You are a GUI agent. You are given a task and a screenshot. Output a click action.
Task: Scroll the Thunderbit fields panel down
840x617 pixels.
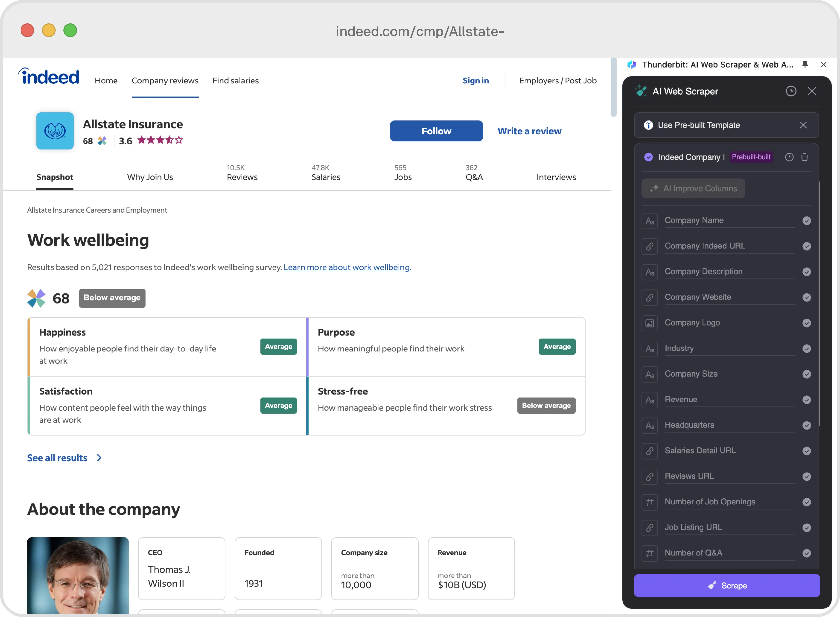819,456
